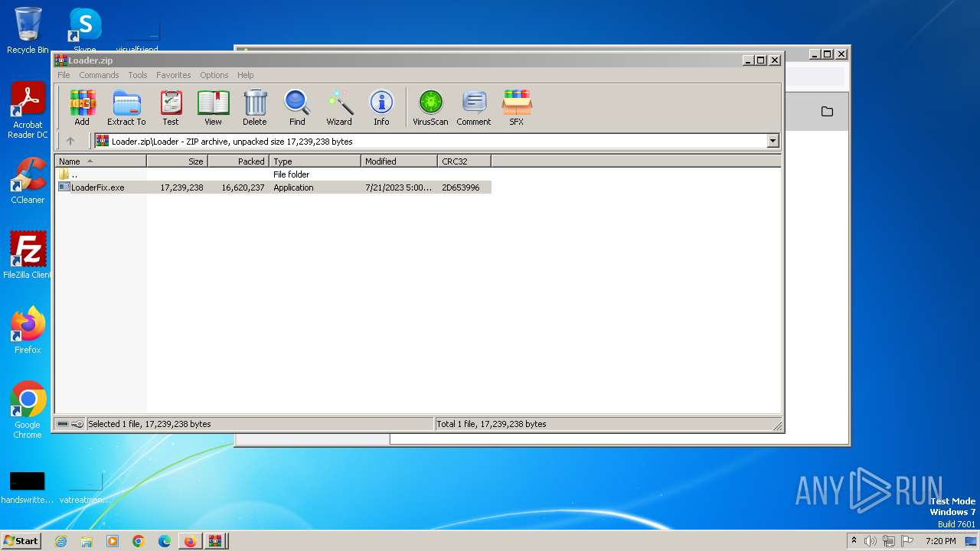Screen dimensions: 980x551
Task: Click the volume tray icon
Action: pyautogui.click(x=871, y=541)
